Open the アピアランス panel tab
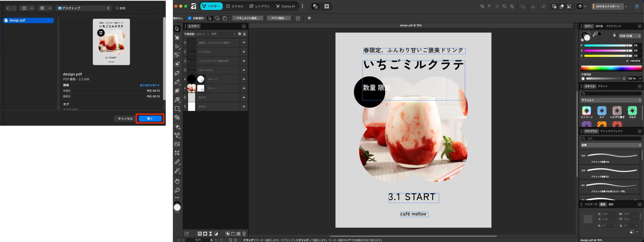Viewport: 644px width, 242px height. coord(613,26)
